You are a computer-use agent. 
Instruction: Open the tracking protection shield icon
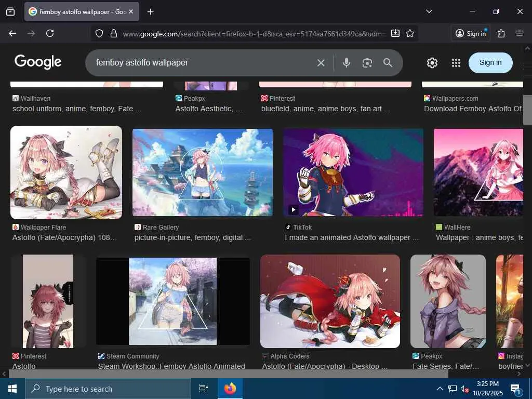click(99, 33)
